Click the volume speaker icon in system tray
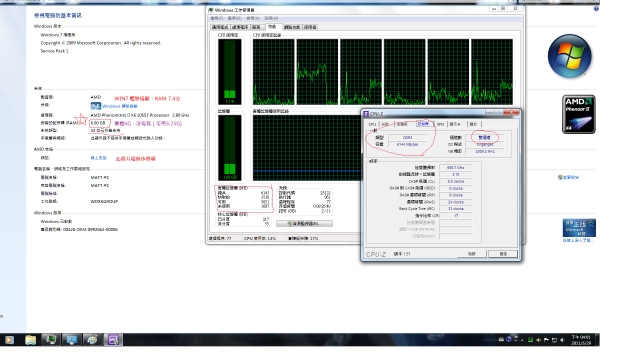This screenshot has width=640, height=360. pyautogui.click(x=562, y=340)
